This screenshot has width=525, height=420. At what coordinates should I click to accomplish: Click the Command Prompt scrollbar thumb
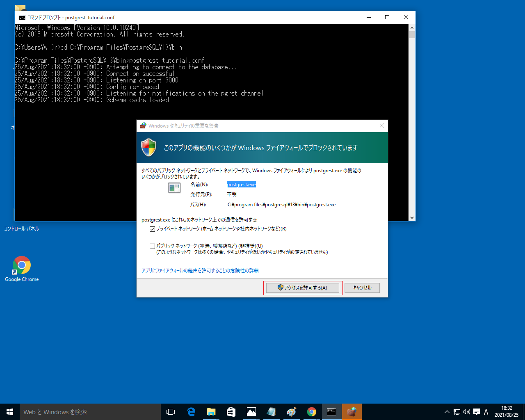(412, 35)
